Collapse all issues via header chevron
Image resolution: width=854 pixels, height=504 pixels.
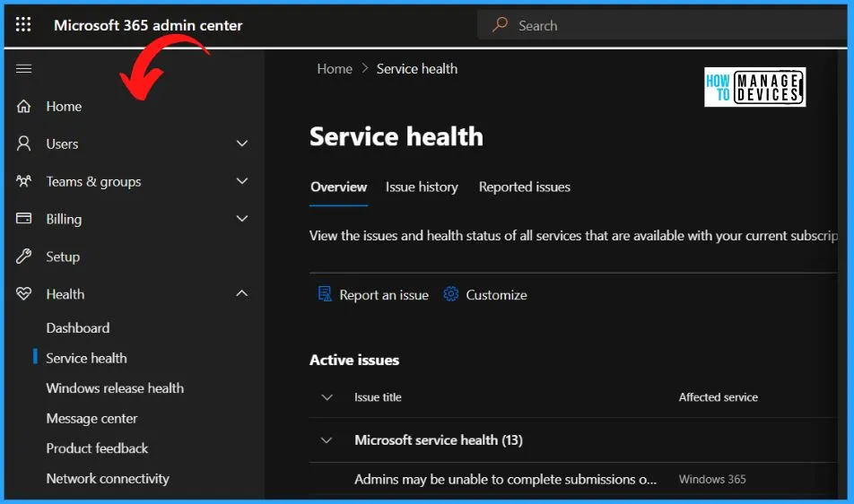pos(327,397)
